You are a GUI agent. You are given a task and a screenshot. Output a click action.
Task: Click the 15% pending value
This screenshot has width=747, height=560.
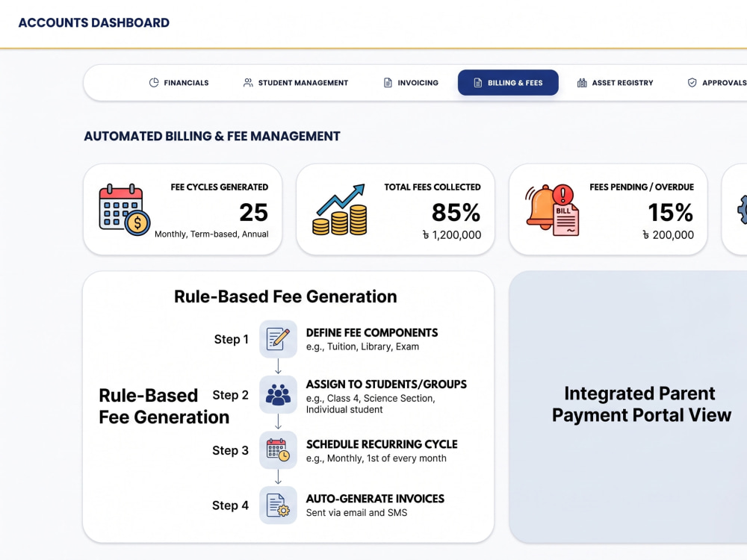pos(670,212)
